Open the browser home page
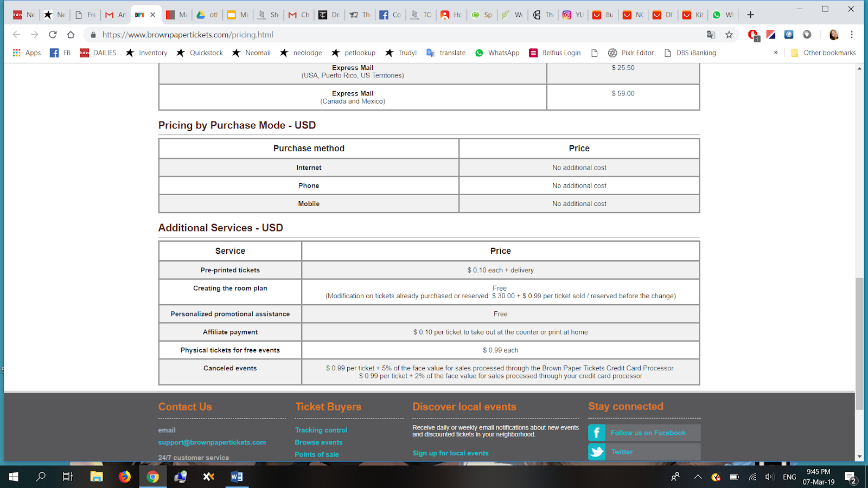 (x=71, y=35)
